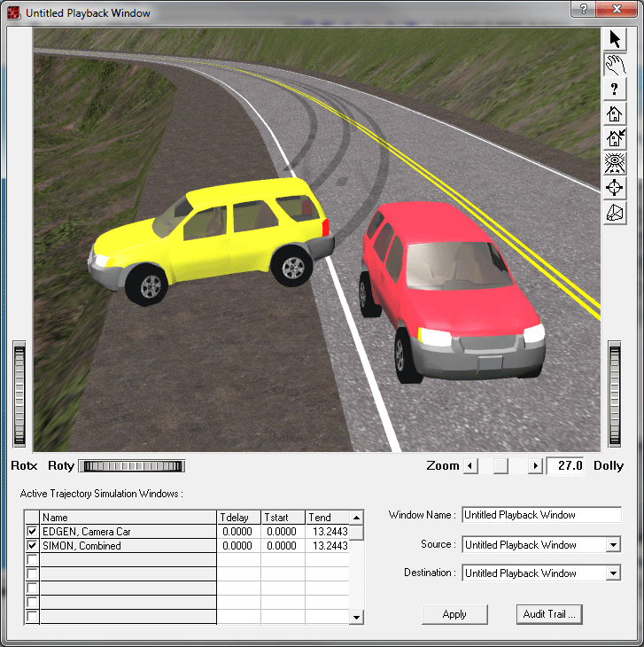This screenshot has height=647, width=644.
Task: Select the arrow pointer tool
Action: coord(615,40)
